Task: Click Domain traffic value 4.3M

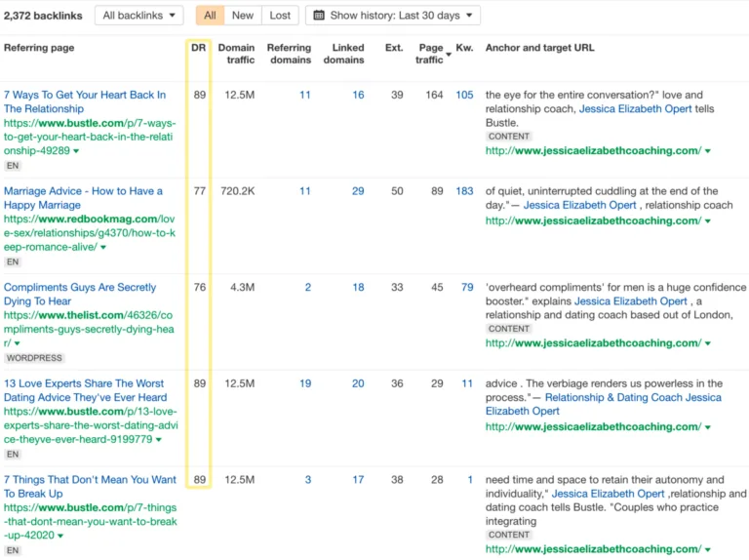Action: pos(242,287)
